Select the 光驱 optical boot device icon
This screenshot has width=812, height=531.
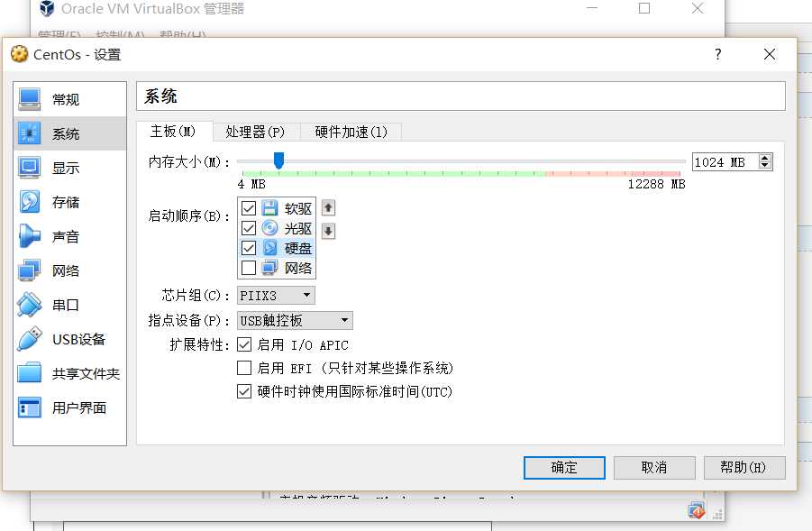[269, 228]
